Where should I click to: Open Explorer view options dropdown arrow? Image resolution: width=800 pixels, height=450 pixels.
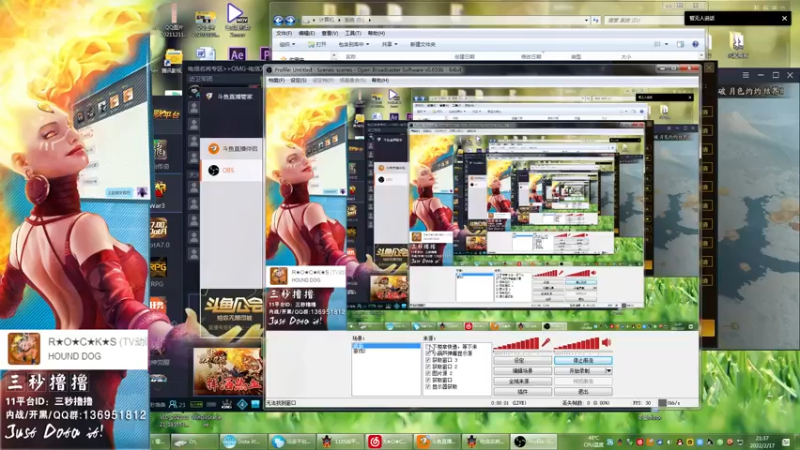666,44
